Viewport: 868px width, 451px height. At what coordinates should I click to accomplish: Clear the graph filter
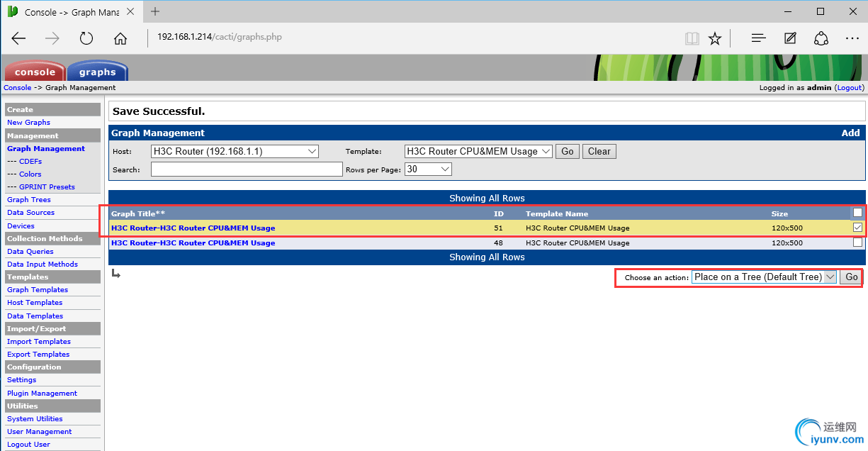599,151
